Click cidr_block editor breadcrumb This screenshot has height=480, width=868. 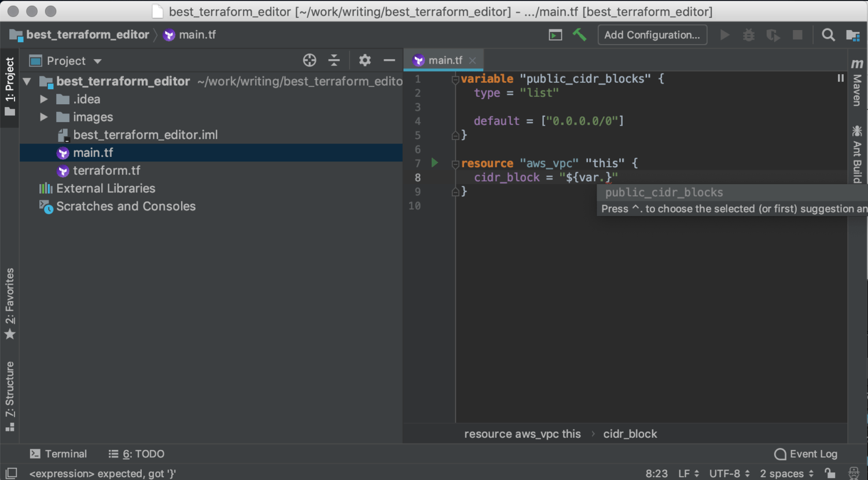pos(630,434)
